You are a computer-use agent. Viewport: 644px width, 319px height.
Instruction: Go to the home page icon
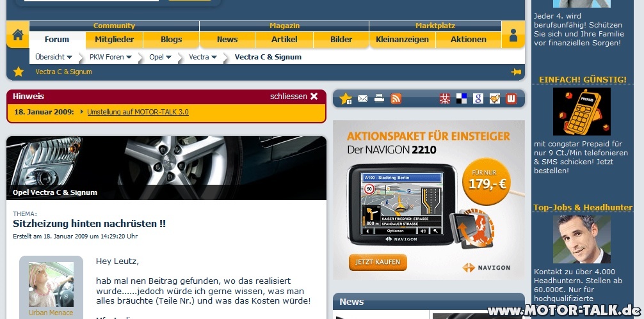(x=18, y=35)
